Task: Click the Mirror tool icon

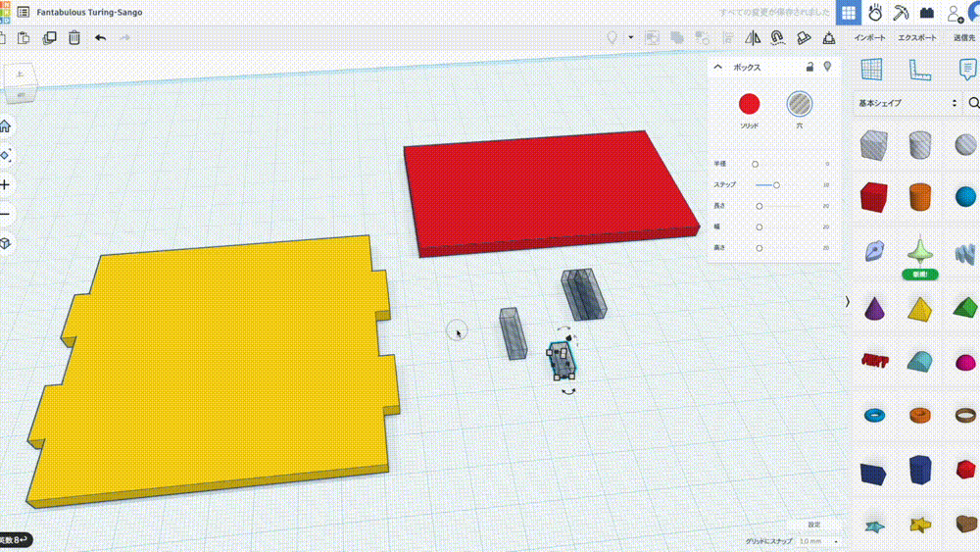Action: pos(754,38)
